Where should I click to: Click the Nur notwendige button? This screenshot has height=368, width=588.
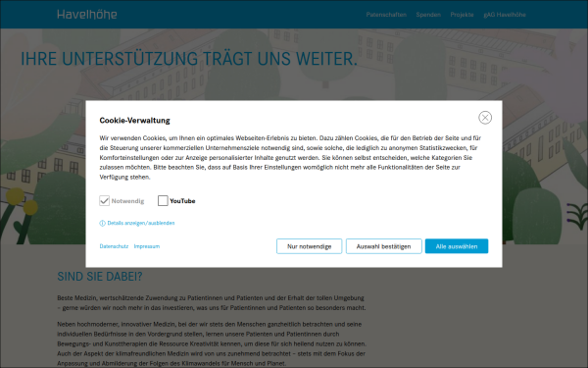tap(309, 246)
